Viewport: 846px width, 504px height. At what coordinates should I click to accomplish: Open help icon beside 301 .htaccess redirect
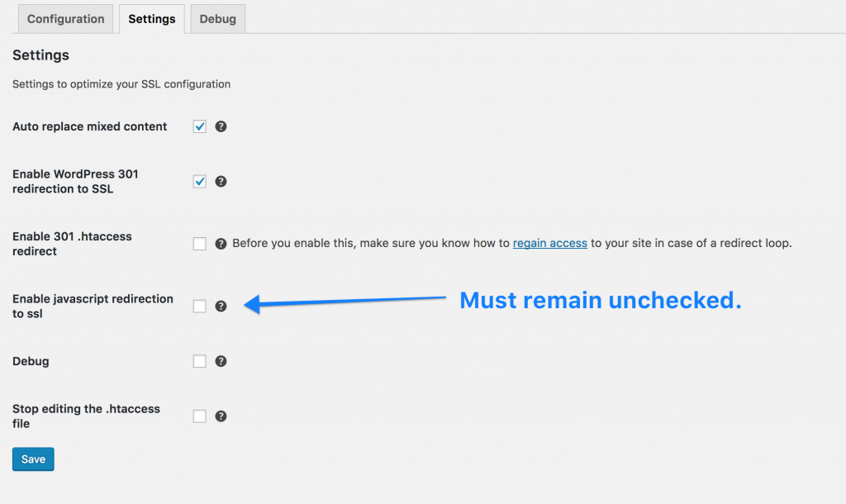pyautogui.click(x=221, y=243)
